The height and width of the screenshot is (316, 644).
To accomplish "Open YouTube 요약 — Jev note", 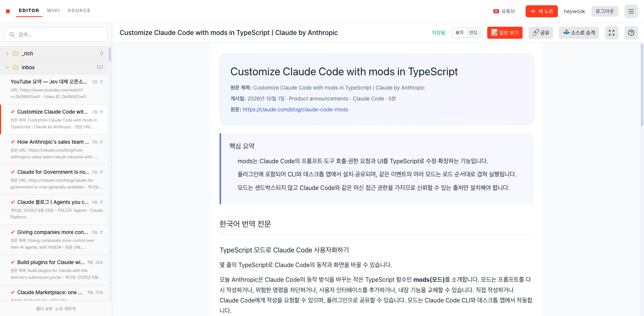I will (54, 89).
